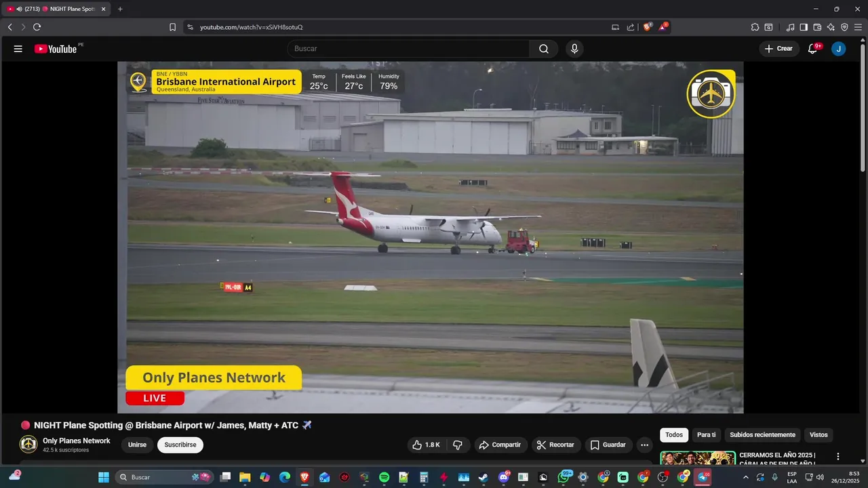Open Brave VPN shield icon
The image size is (868, 488).
(844, 27)
